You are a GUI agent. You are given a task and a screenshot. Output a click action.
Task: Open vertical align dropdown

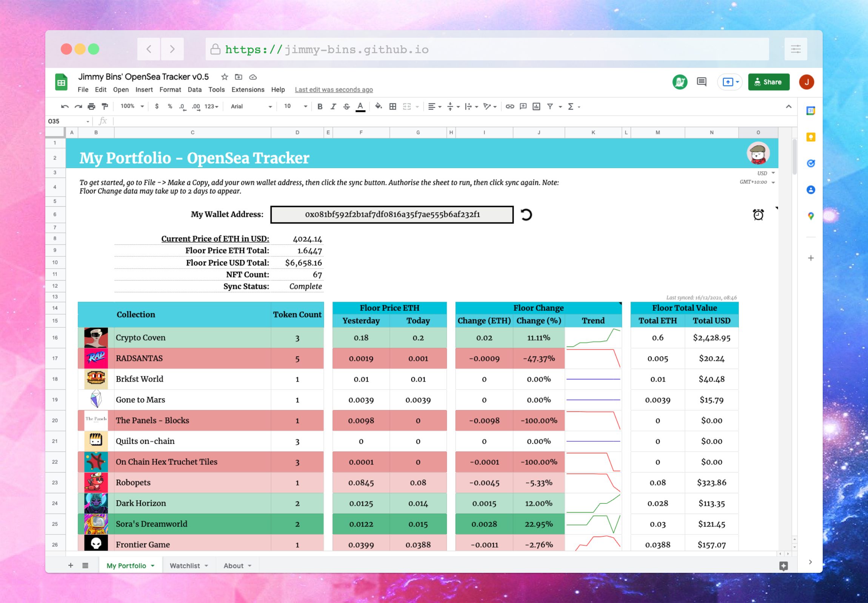(453, 107)
